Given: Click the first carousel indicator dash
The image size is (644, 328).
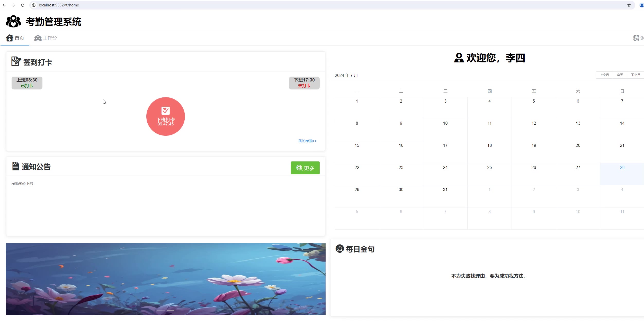Looking at the screenshot, I should coord(161,311).
